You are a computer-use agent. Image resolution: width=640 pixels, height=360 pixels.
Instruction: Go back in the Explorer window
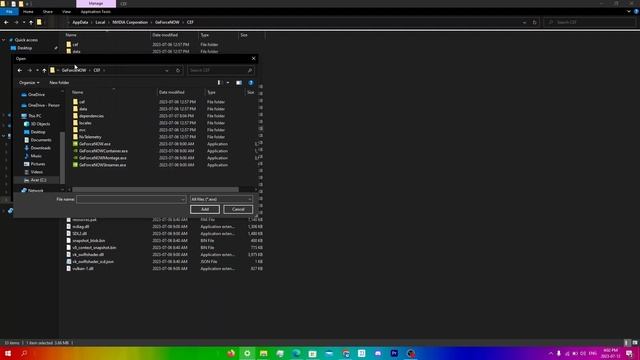pyautogui.click(x=6, y=22)
